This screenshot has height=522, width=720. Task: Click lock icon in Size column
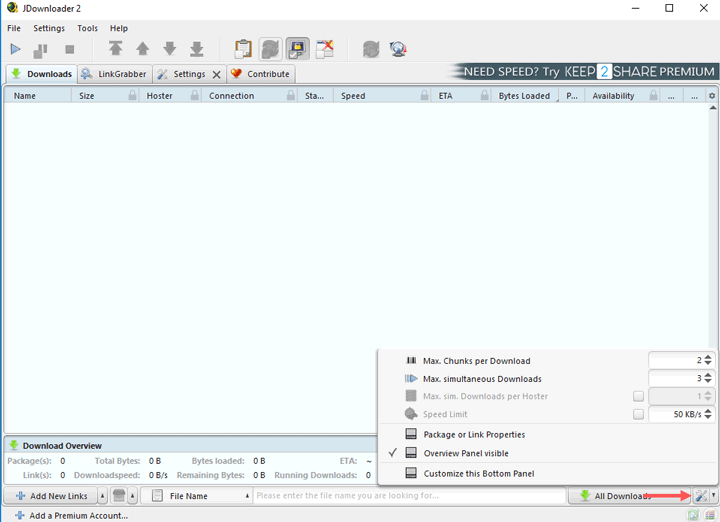tap(132, 95)
